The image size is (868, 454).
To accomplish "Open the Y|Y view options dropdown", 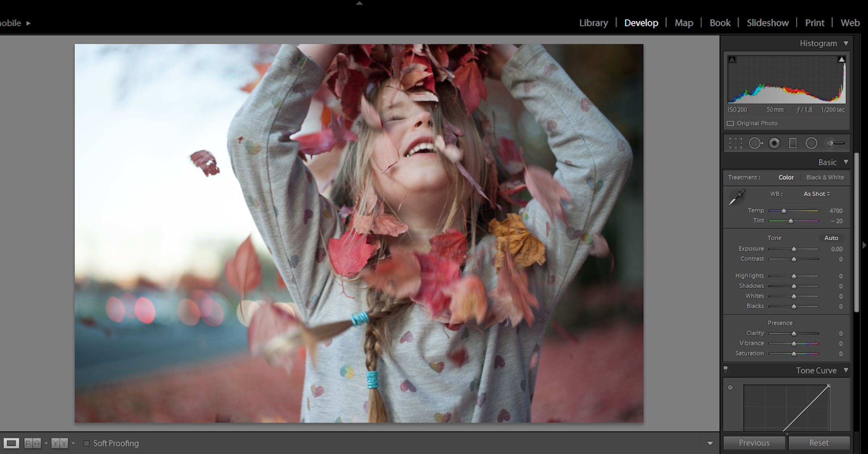I will click(x=73, y=443).
